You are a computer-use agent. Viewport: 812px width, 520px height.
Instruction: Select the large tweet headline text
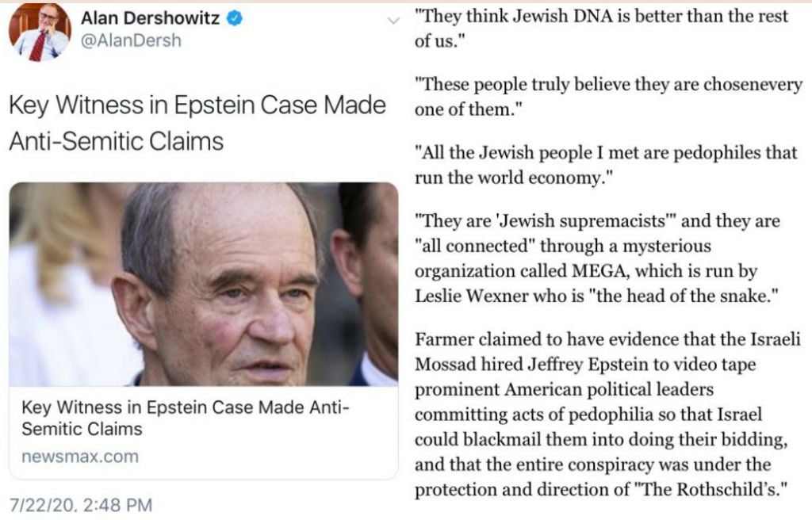point(197,123)
